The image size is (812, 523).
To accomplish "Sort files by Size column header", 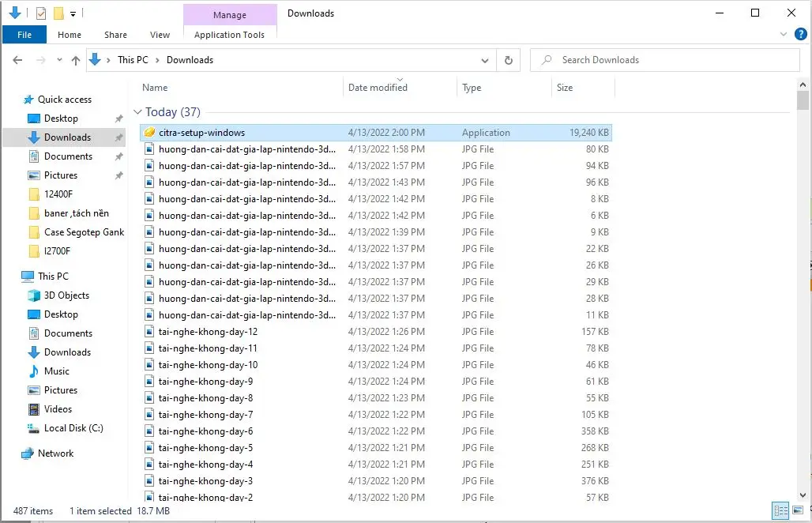I will coord(565,88).
